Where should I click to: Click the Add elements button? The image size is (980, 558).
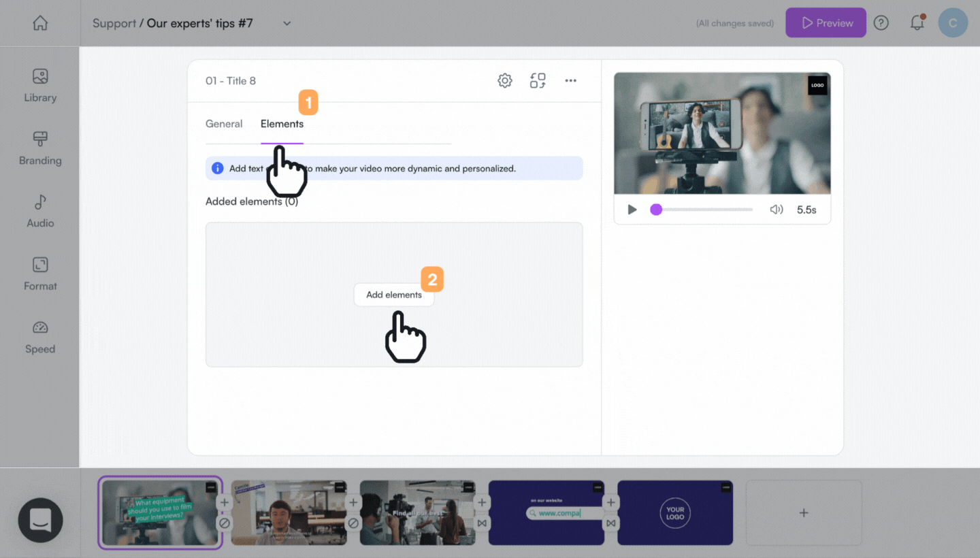coord(394,295)
